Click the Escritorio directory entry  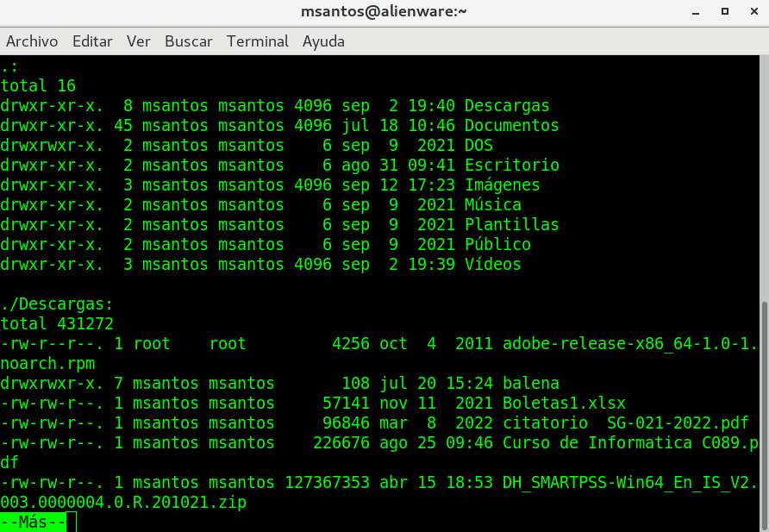511,166
